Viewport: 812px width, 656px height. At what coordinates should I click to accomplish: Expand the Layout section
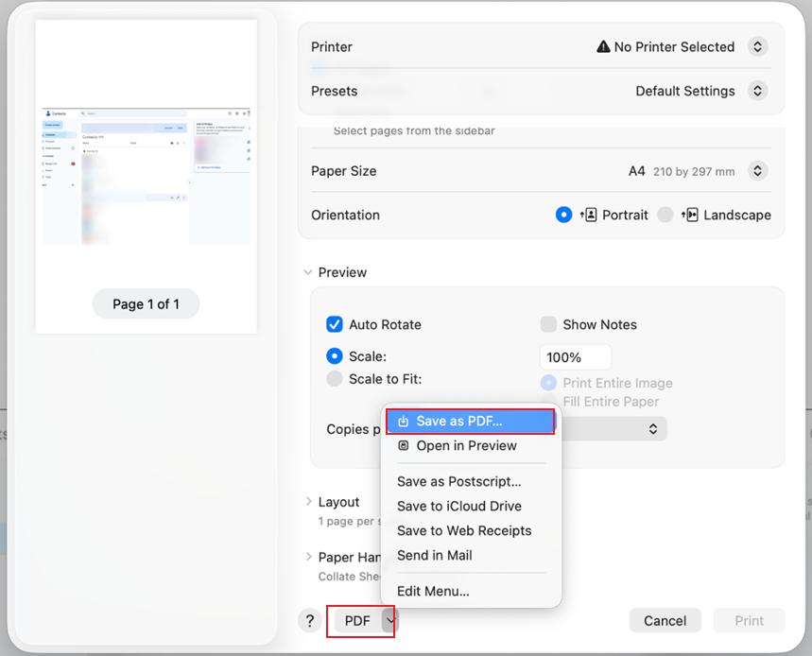click(309, 502)
